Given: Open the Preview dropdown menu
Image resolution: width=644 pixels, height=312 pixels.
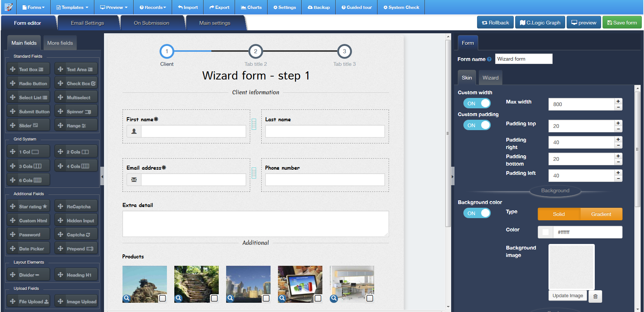Looking at the screenshot, I should [x=114, y=7].
